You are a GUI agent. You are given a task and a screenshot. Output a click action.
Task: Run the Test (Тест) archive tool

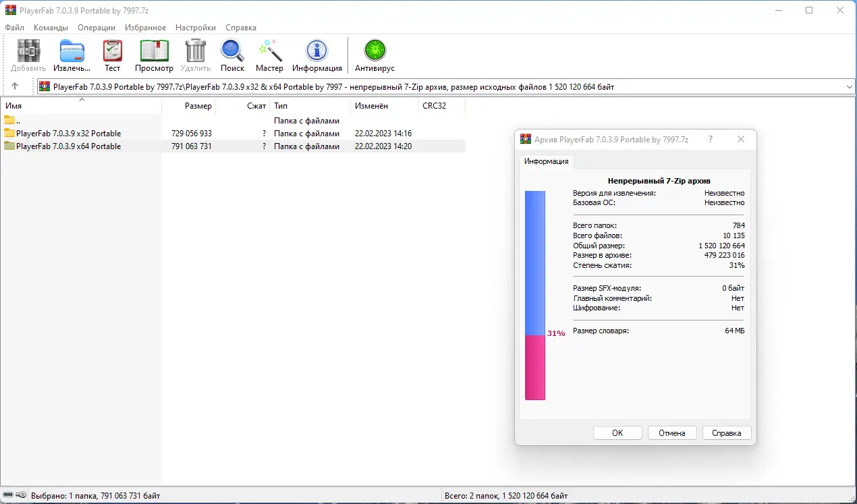(113, 51)
